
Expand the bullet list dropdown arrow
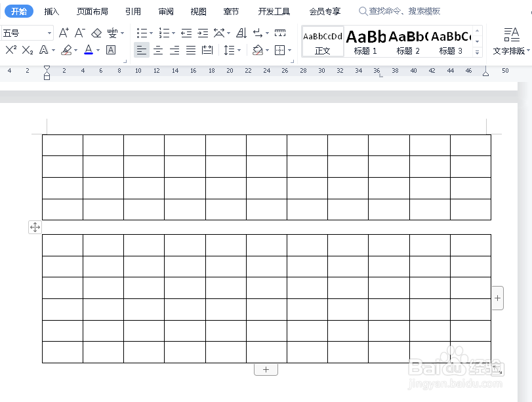(152, 33)
